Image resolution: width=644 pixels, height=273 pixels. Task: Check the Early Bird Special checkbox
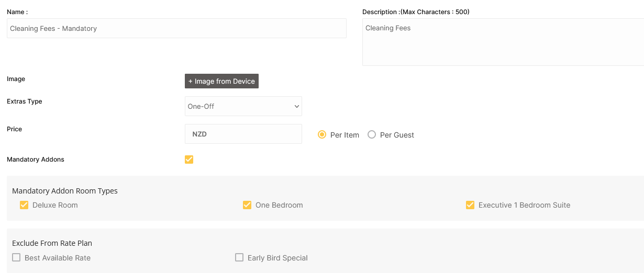click(x=239, y=257)
